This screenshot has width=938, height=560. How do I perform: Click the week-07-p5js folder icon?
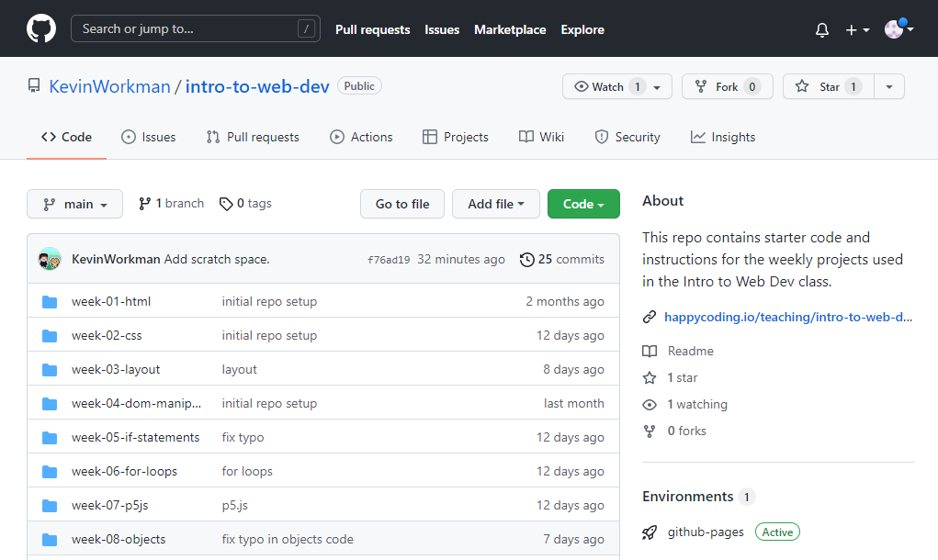50,506
